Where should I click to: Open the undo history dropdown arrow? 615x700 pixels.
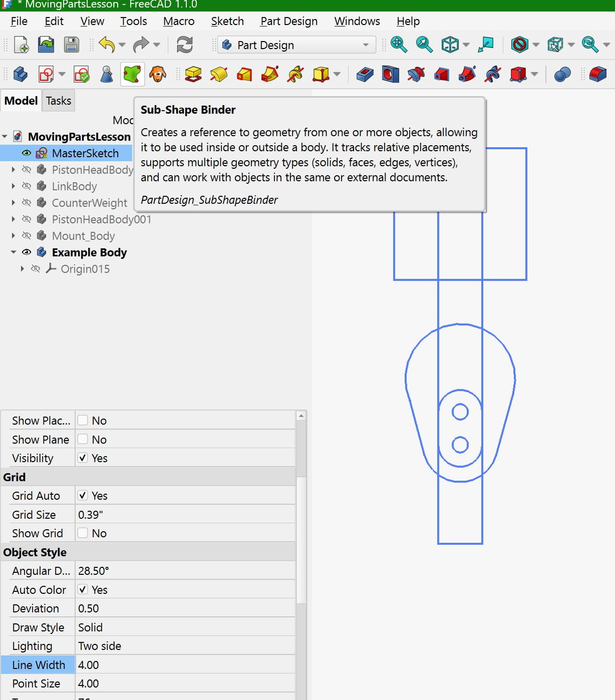(x=122, y=45)
